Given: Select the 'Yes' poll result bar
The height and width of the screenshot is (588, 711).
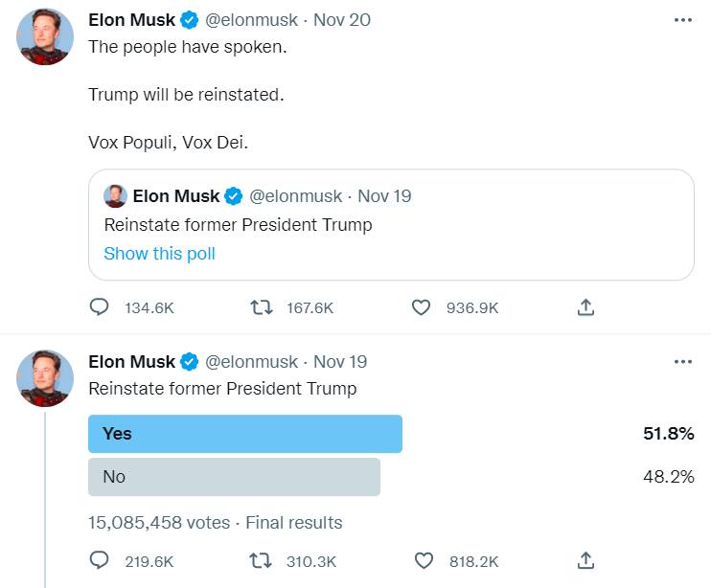Looking at the screenshot, I should click(245, 434).
